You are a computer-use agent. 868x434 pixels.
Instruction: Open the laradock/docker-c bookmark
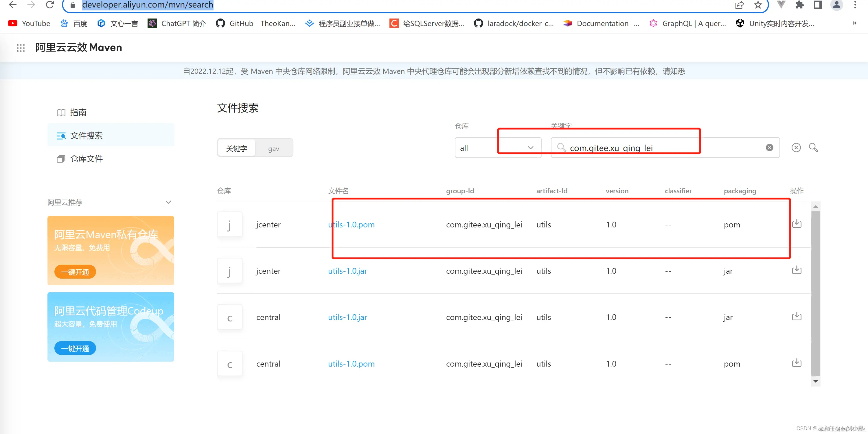click(514, 23)
